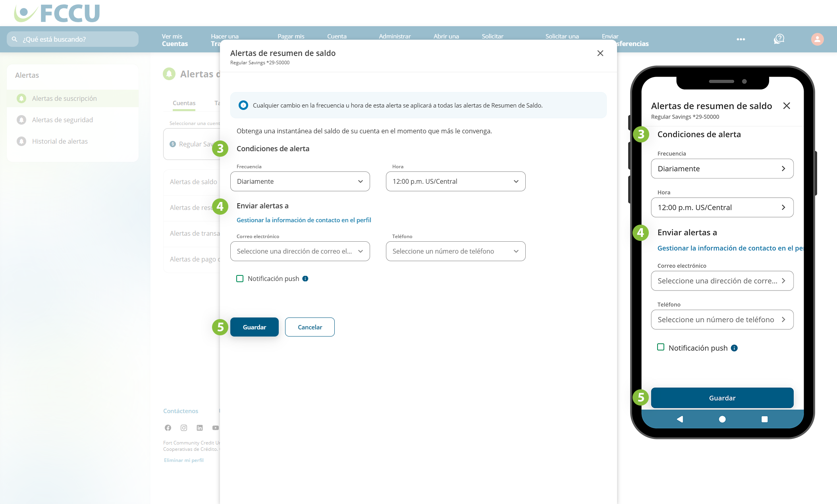
Task: Click the ¿Qué está buscando? search field
Action: point(73,39)
